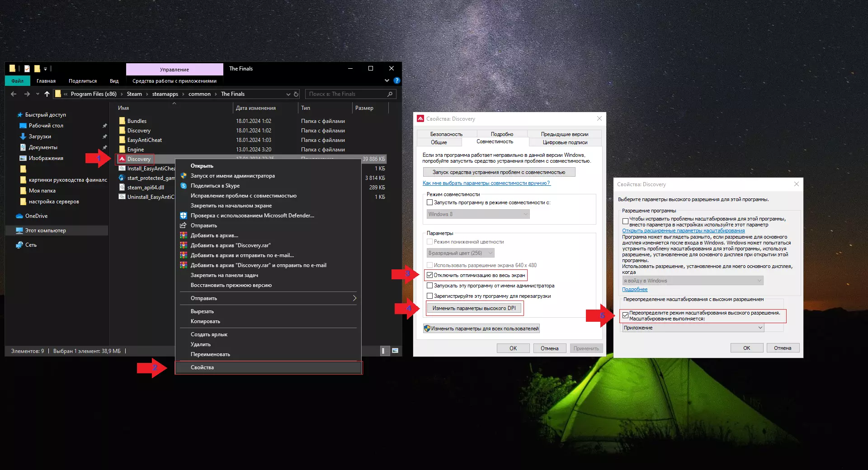Image resolution: width=868 pixels, height=470 pixels.
Task: Open the Главная ribbon tab
Action: coord(46,81)
